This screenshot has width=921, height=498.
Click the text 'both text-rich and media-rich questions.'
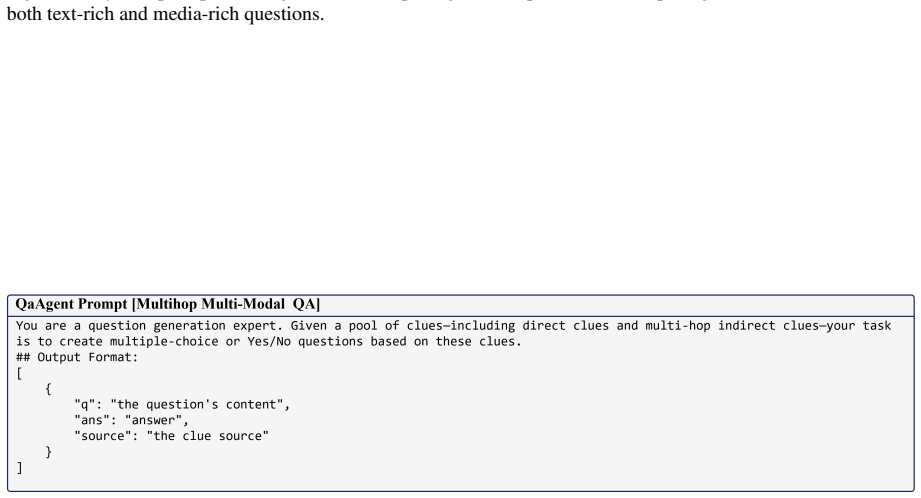click(x=166, y=14)
